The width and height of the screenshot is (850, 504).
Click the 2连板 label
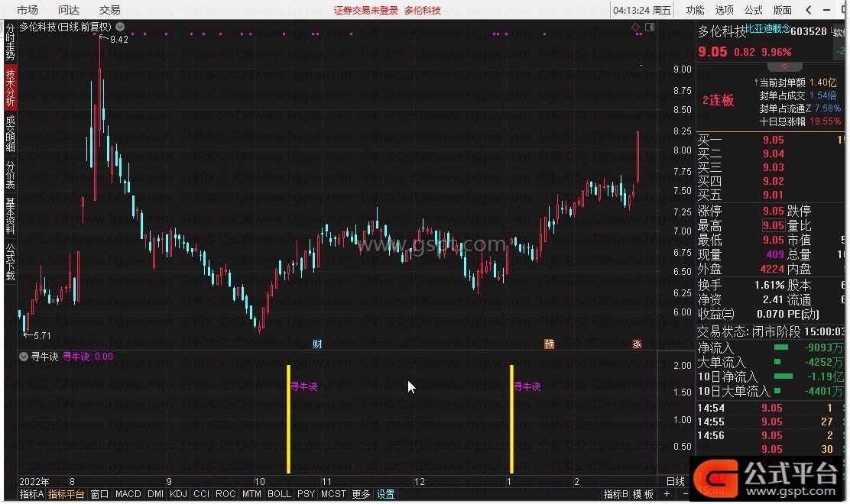(x=718, y=101)
